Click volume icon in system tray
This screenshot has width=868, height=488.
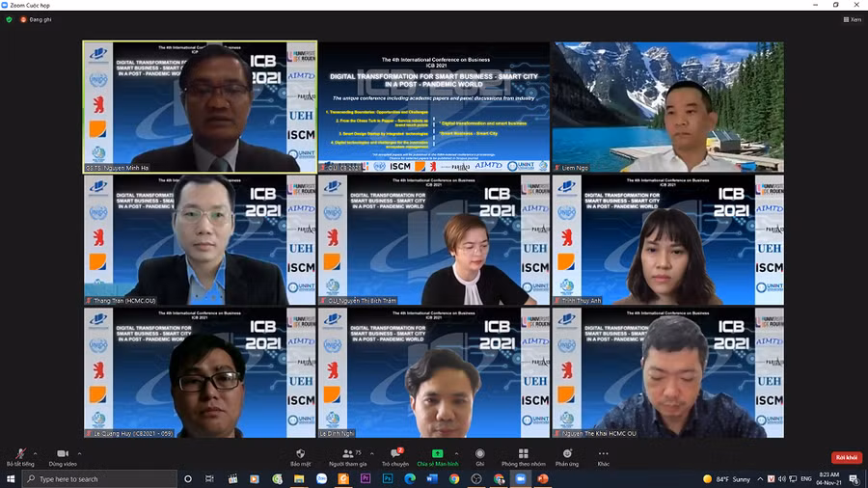coord(781,479)
